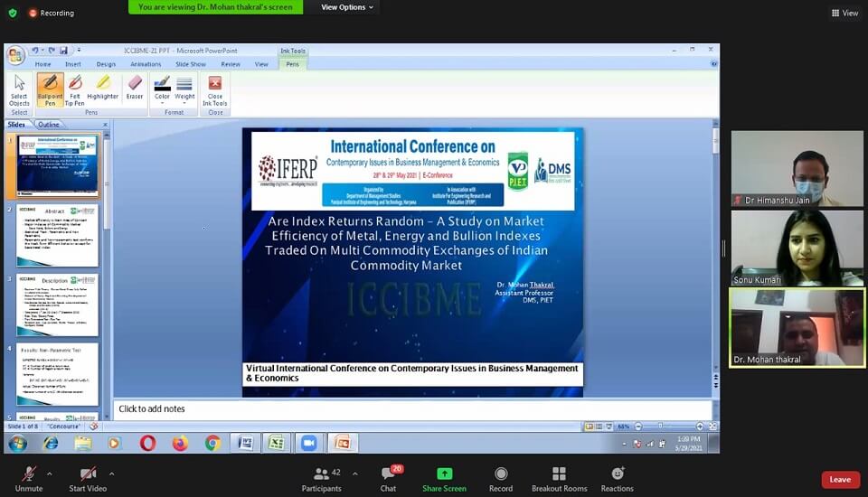Click Close Ink Tools button
The height and width of the screenshot is (497, 868).
pyautogui.click(x=215, y=89)
